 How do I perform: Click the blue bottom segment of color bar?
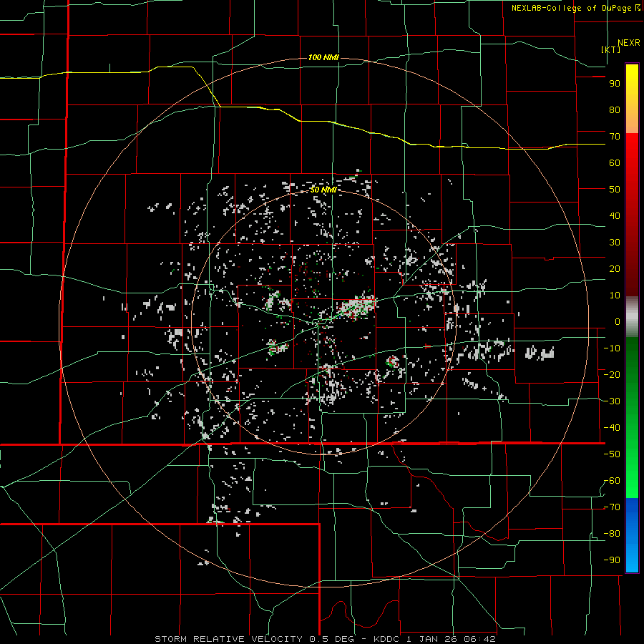pos(632,535)
